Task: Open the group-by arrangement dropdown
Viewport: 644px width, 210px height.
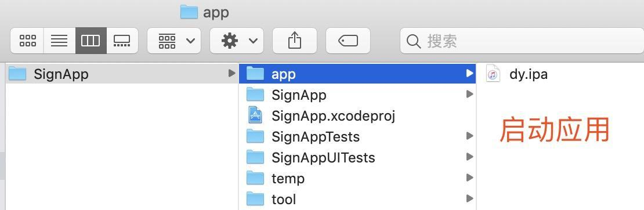Action: point(174,41)
